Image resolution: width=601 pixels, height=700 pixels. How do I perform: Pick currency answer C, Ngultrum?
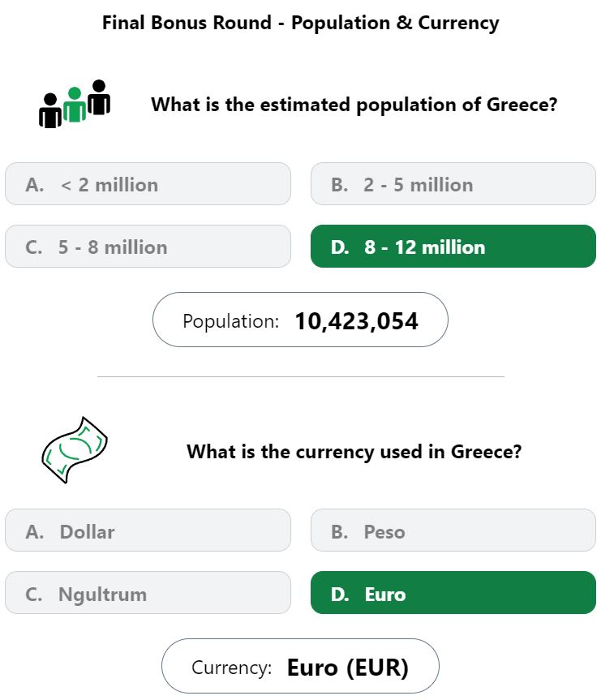[148, 593]
